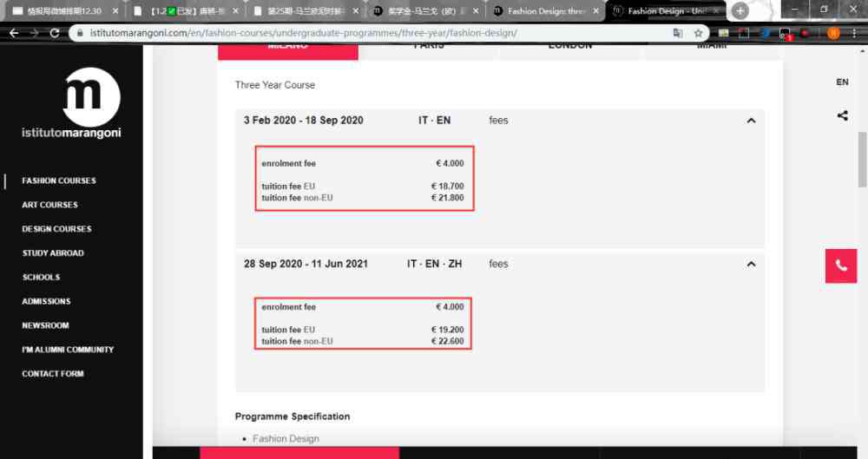Viewport: 868px width, 459px height.
Task: Collapse the 28 Sep 2020 fees section
Action: point(751,264)
